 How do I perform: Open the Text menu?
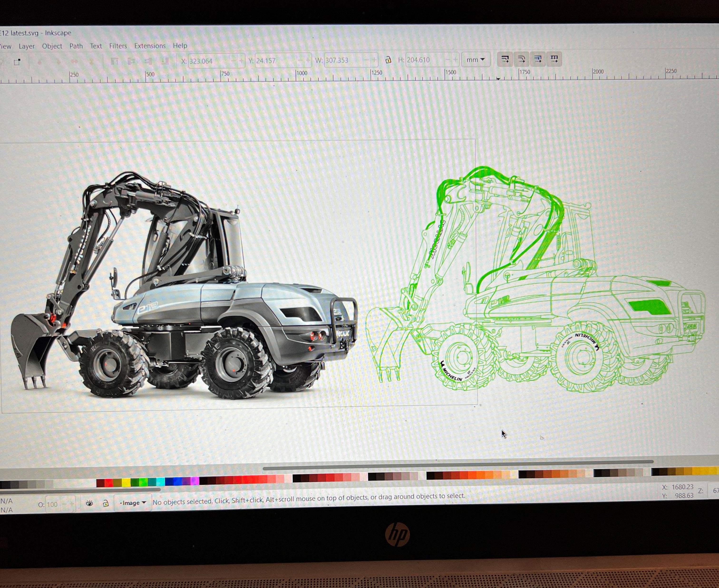pos(96,46)
